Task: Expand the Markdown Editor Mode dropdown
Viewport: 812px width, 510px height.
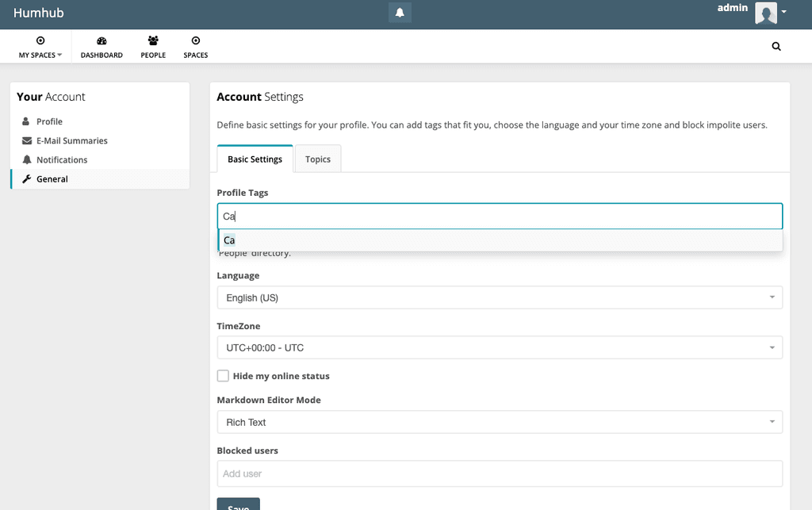Action: [499, 422]
